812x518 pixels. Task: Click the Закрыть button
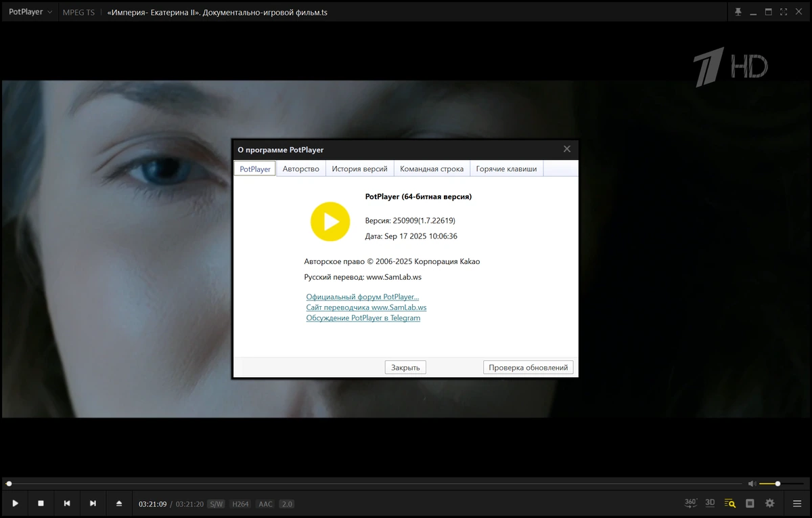(x=405, y=367)
